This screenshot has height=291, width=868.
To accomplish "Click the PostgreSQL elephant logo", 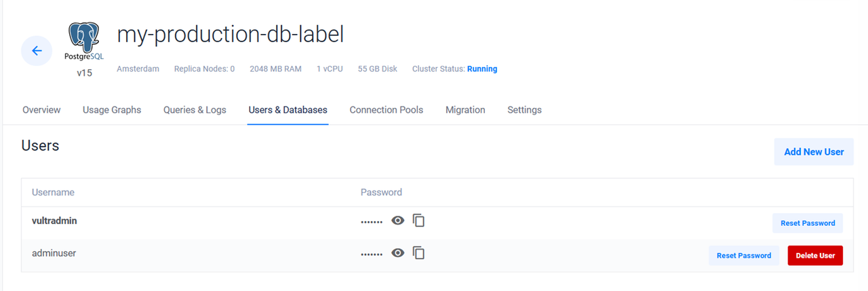I will click(x=84, y=42).
